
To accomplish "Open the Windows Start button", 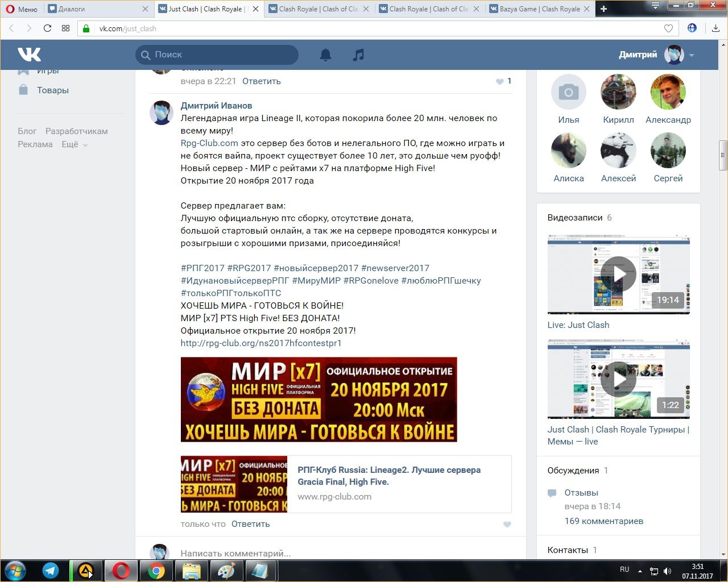I will tap(15, 570).
